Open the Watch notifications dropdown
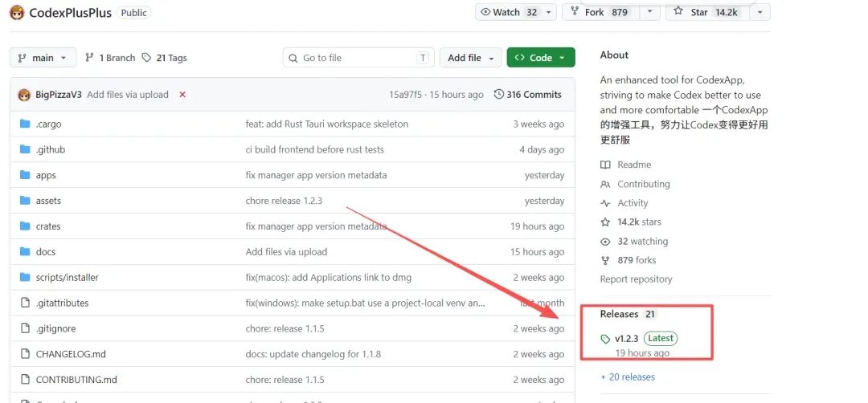The width and height of the screenshot is (868, 403). [516, 12]
